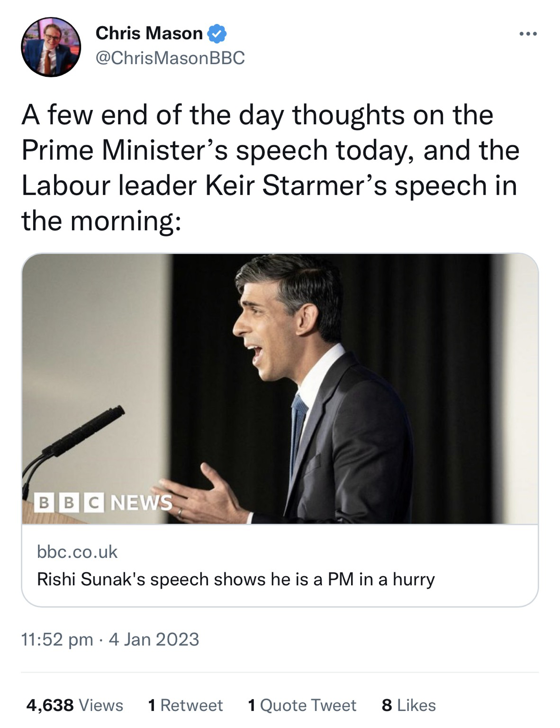Open the three-dot more options menu
560x728 pixels.
528,34
